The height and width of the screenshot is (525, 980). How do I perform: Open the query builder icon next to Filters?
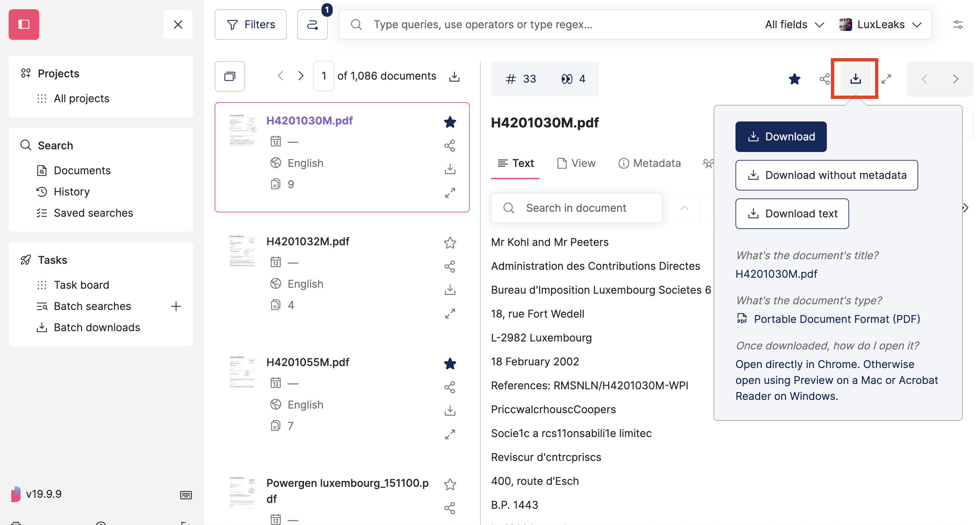(x=312, y=24)
